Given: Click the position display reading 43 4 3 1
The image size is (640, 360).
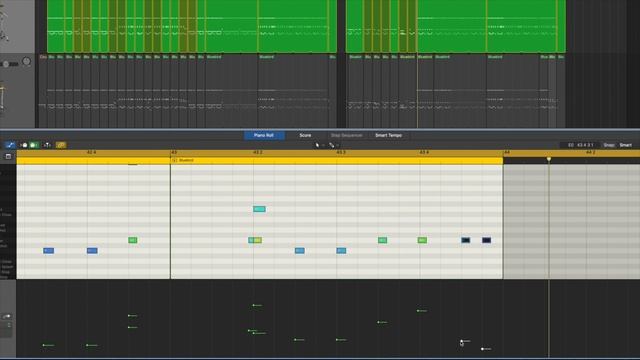Looking at the screenshot, I should [x=580, y=145].
